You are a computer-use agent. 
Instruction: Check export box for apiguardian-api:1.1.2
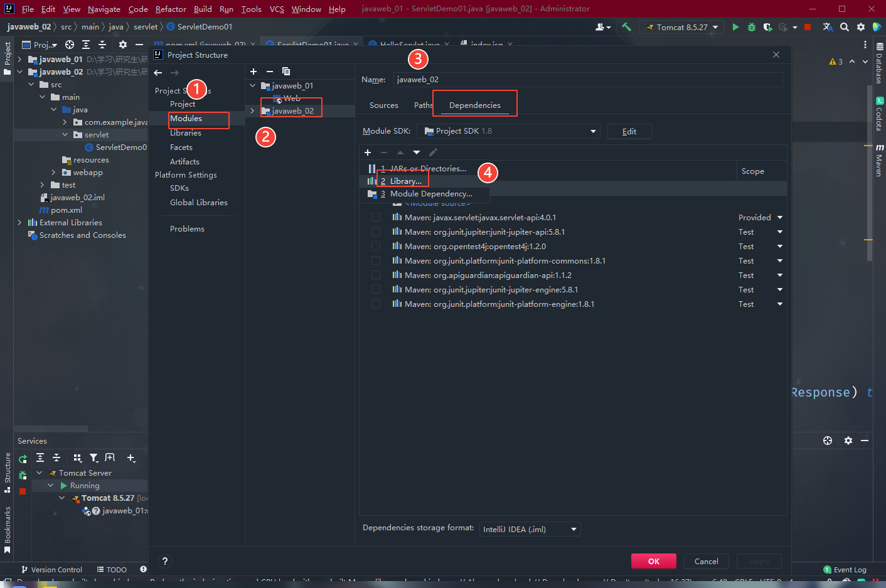pos(376,275)
